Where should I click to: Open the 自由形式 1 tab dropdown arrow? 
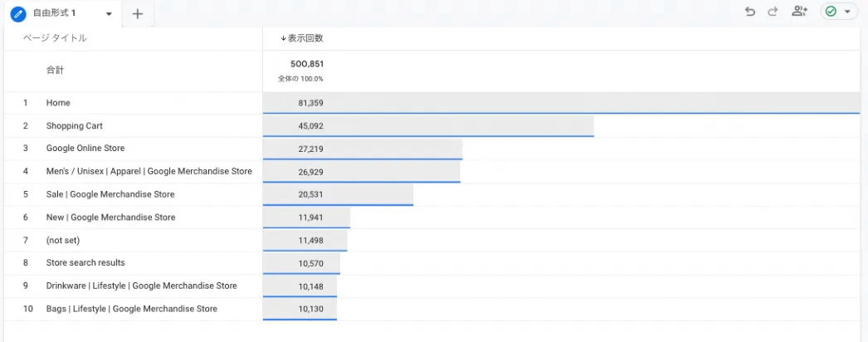point(109,14)
